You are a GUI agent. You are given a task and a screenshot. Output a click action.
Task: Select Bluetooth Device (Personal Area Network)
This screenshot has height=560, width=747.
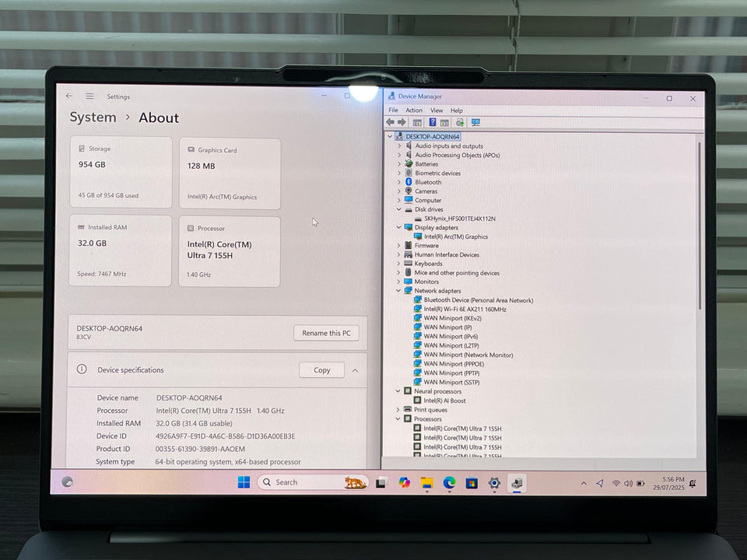[x=479, y=300]
